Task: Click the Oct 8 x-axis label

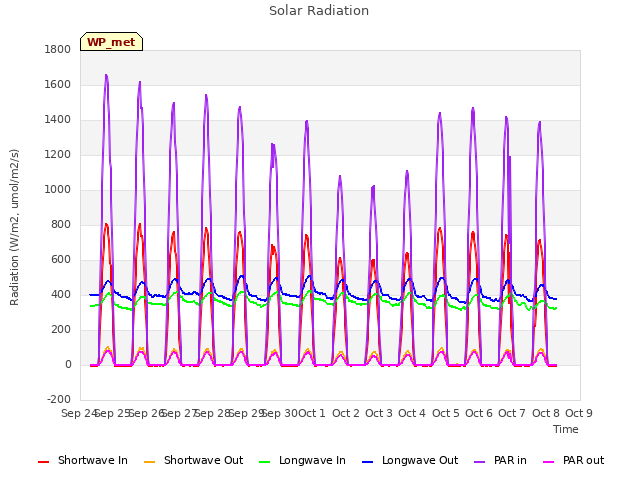Action: [x=546, y=413]
